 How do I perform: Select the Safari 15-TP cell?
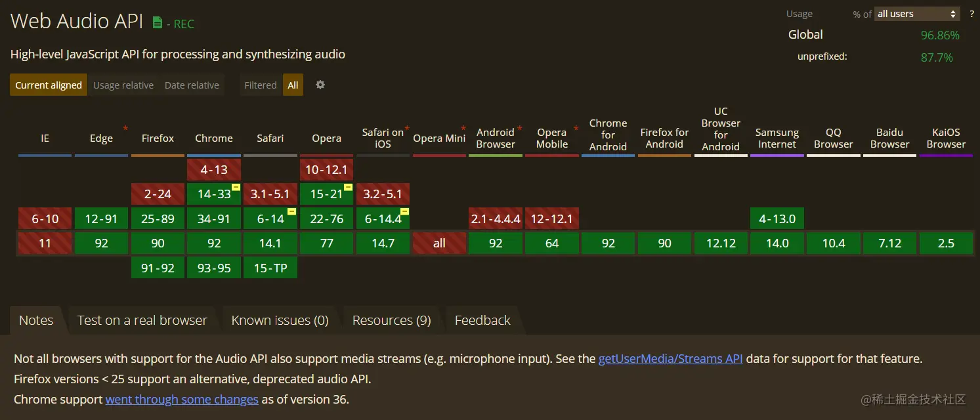tap(270, 268)
